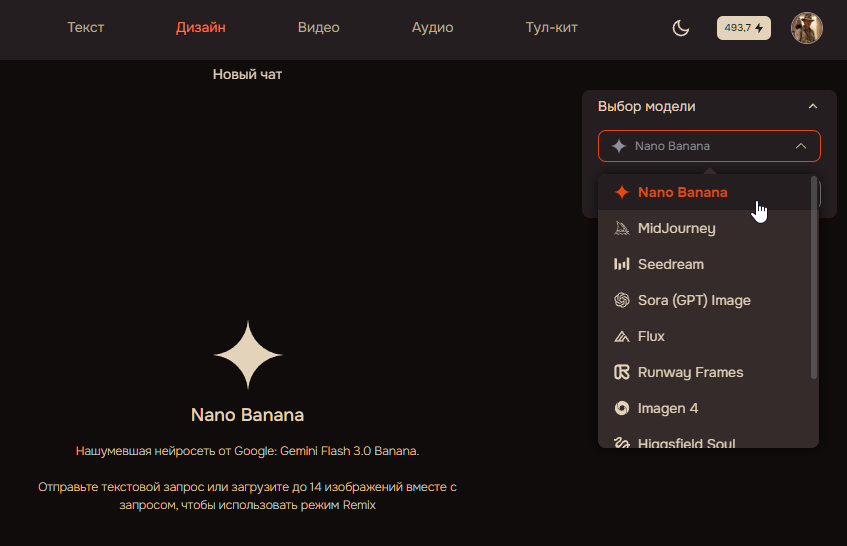
Task: Toggle dark mode moon icon
Action: pyautogui.click(x=681, y=28)
